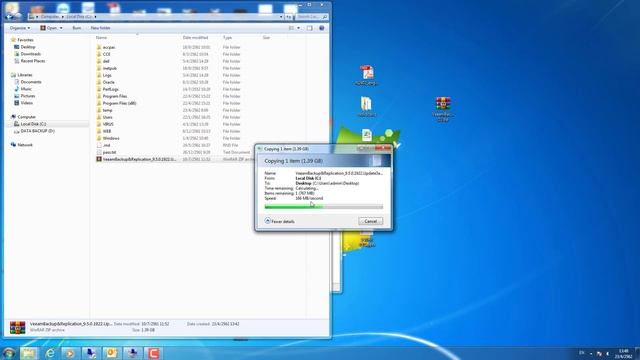Click the PDF icon on the desktop
The width and height of the screenshot is (640, 360).
367,75
